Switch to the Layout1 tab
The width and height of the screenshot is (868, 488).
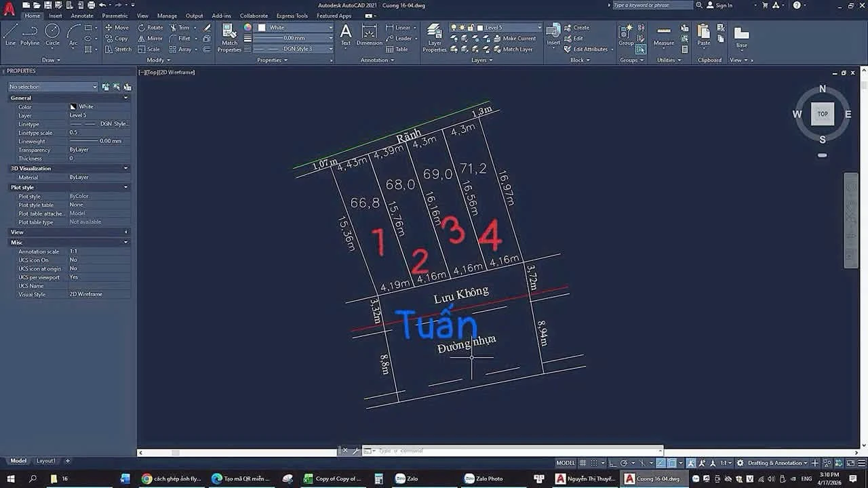point(46,461)
